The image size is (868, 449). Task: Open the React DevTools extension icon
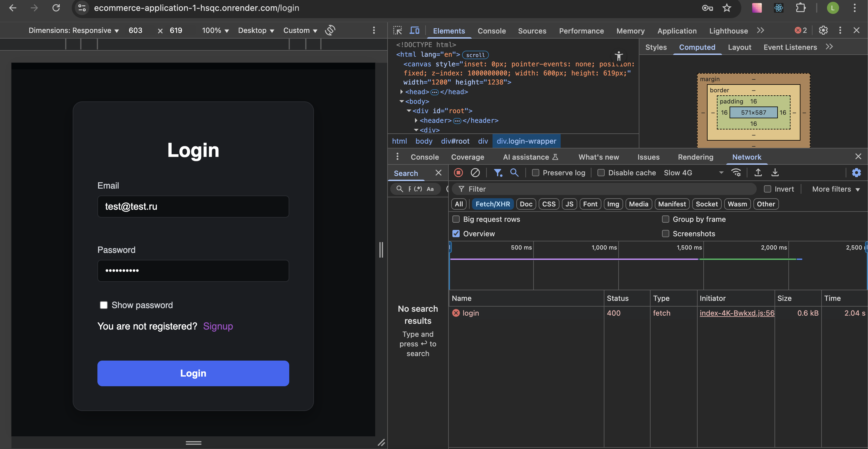(x=778, y=8)
